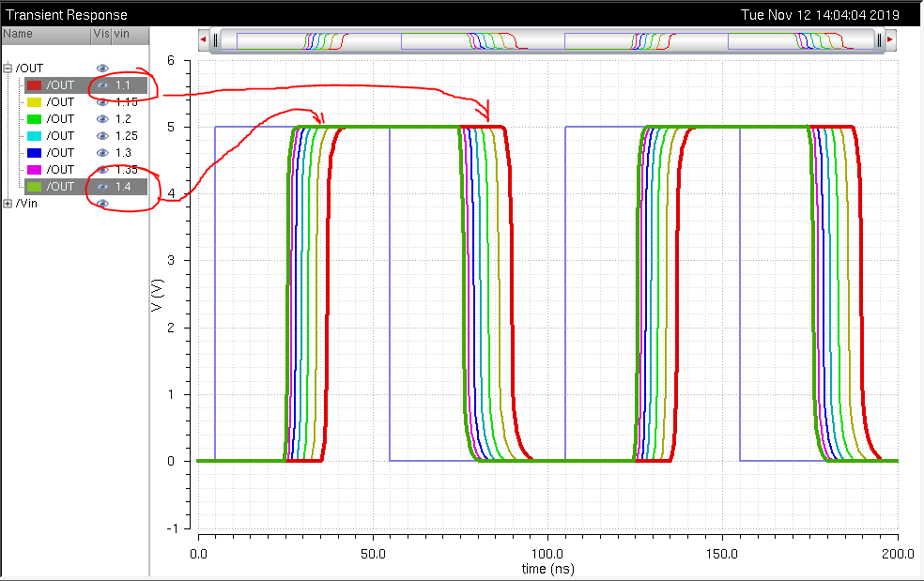This screenshot has height=581, width=924.
Task: Select the yellow /OUT trace row
Action: (x=60, y=102)
